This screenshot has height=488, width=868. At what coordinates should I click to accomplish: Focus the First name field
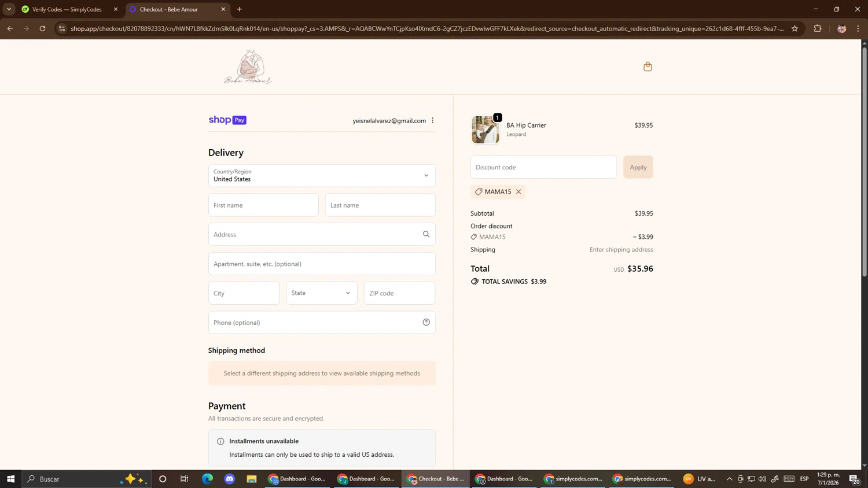tap(263, 205)
